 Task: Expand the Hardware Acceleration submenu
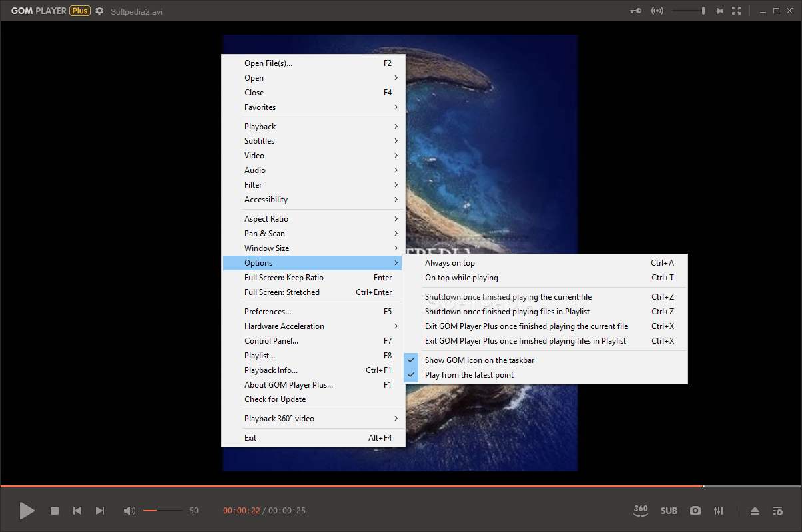click(x=313, y=326)
